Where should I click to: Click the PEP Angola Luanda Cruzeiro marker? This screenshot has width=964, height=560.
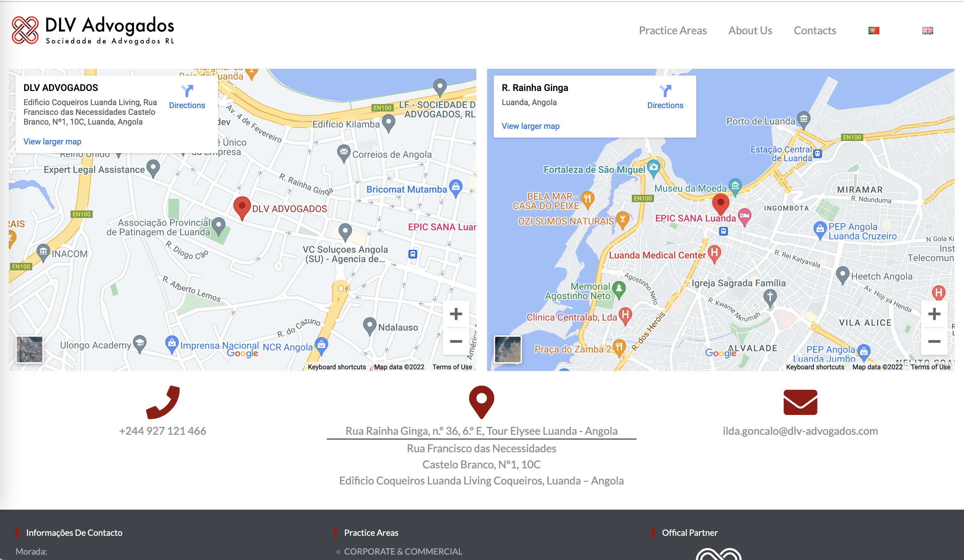pyautogui.click(x=820, y=231)
